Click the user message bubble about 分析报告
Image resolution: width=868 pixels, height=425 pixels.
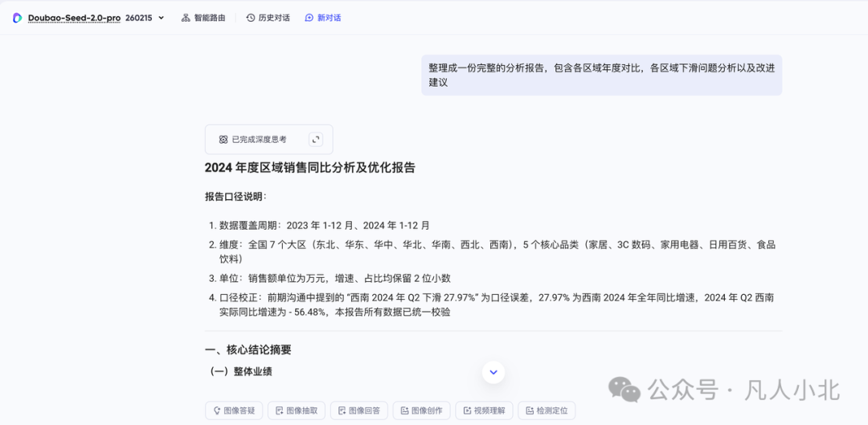602,76
